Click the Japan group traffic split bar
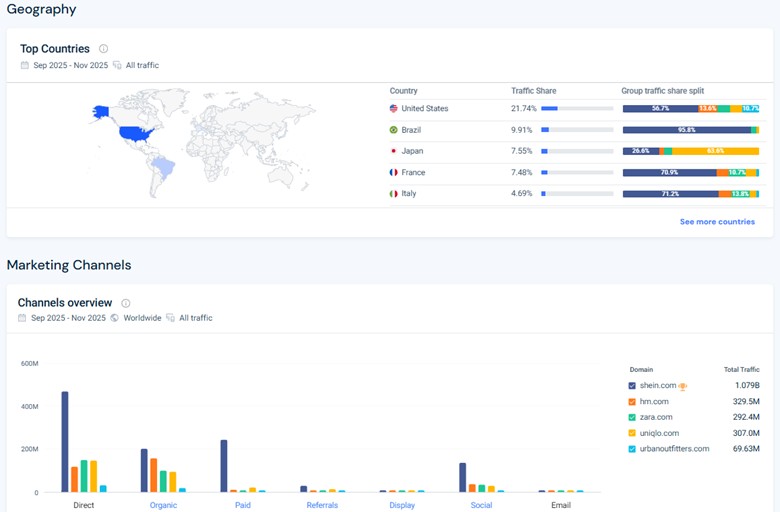The width and height of the screenshot is (780, 512). (691, 151)
